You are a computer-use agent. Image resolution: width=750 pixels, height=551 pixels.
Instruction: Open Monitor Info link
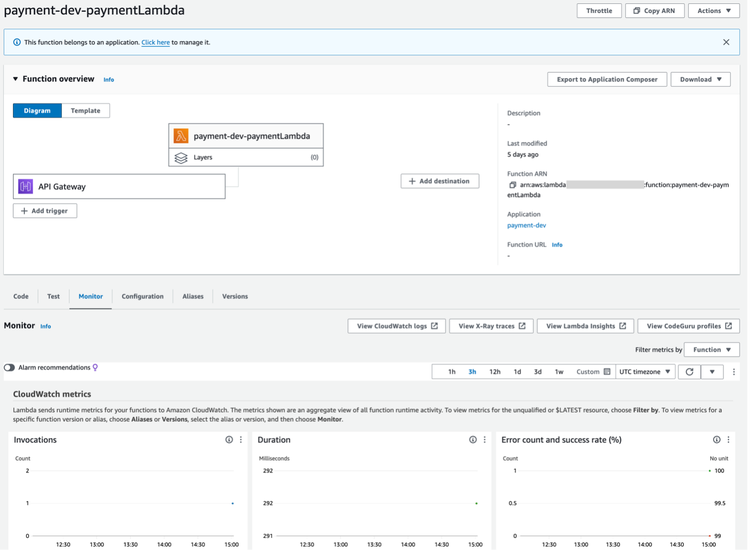(45, 326)
